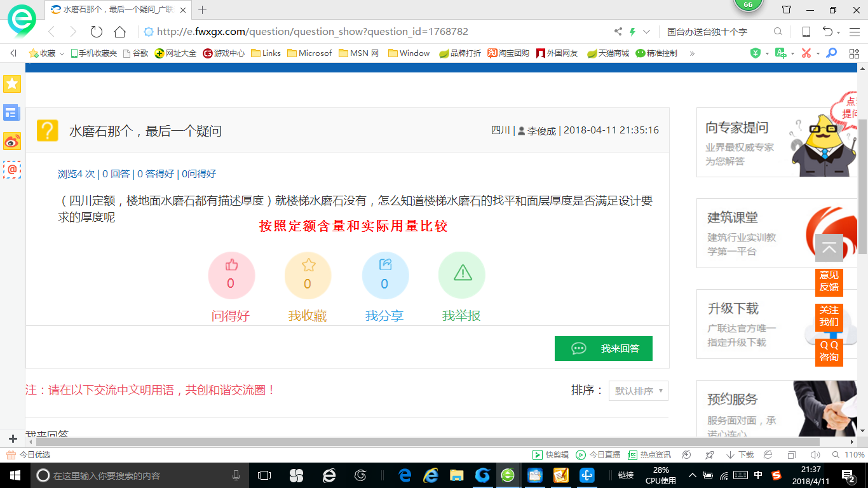
Task: Click the green yen shield icon
Action: tap(756, 53)
